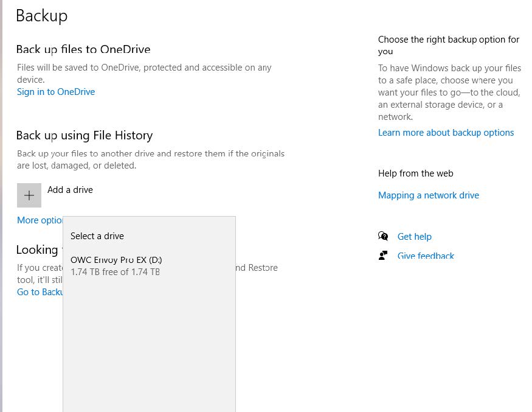Click the Give feedback text link
Viewport: 532px width, 412px height.
point(426,256)
